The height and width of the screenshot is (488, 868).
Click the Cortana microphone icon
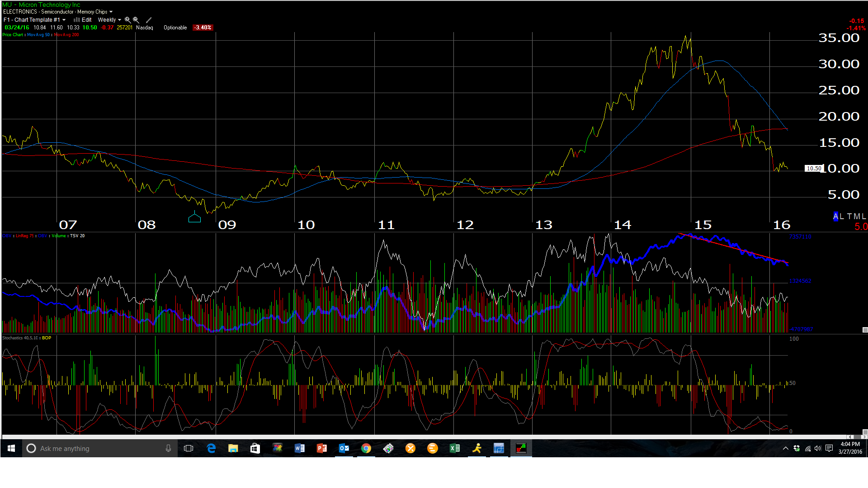[x=168, y=448]
